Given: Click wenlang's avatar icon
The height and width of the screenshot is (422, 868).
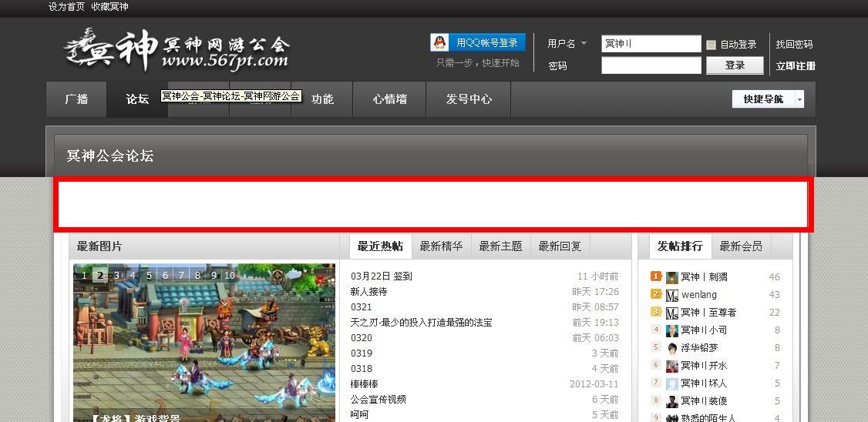Looking at the screenshot, I should [x=671, y=296].
